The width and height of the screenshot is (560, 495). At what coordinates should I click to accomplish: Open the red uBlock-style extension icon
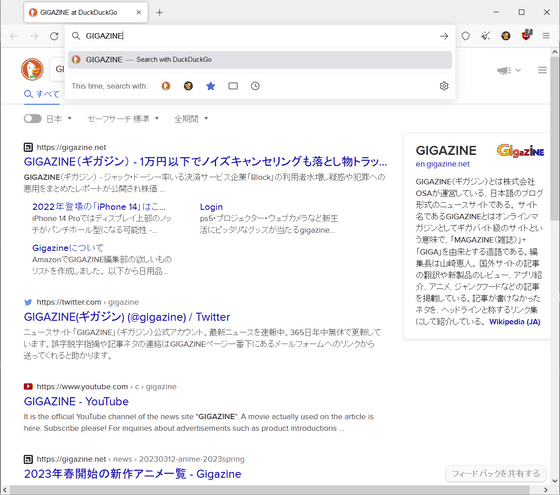coord(526,35)
